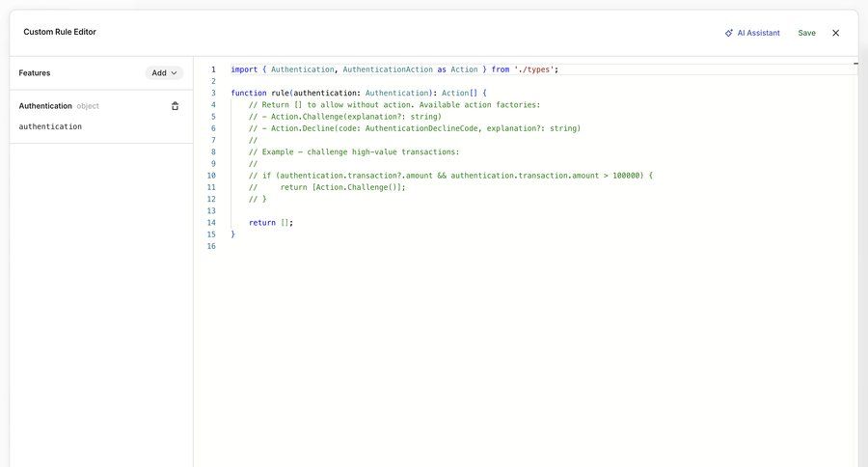Click the 'Return [] to allow' comment line
The width and height of the screenshot is (868, 467).
394,105
